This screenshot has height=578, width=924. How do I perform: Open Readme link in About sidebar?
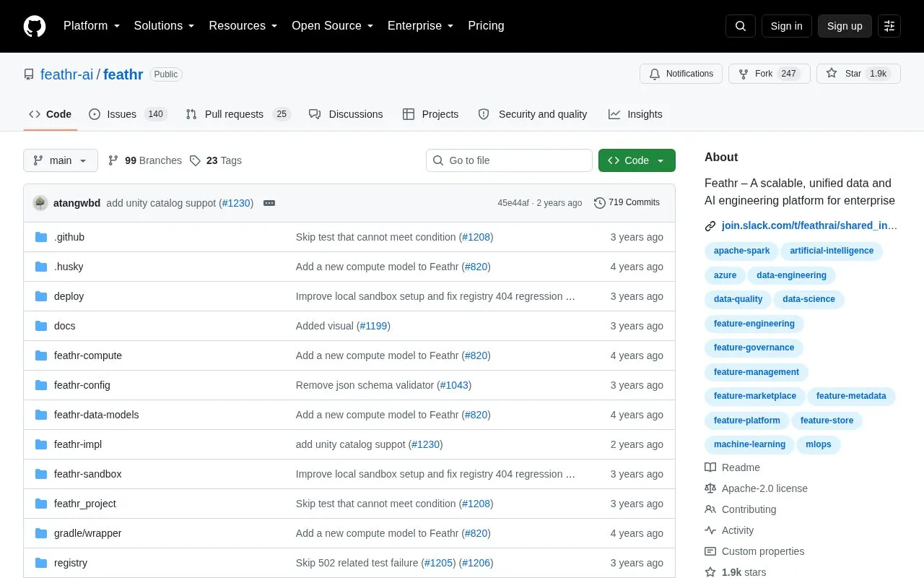pos(732,467)
